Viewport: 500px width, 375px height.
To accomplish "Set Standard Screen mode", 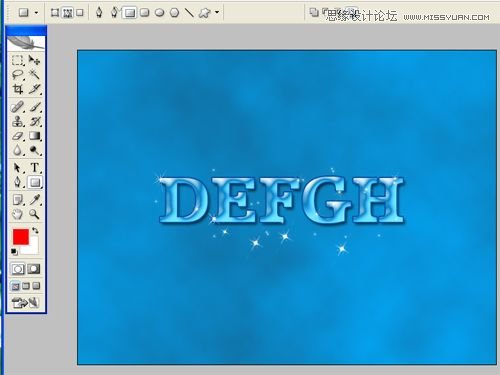I will (x=16, y=286).
